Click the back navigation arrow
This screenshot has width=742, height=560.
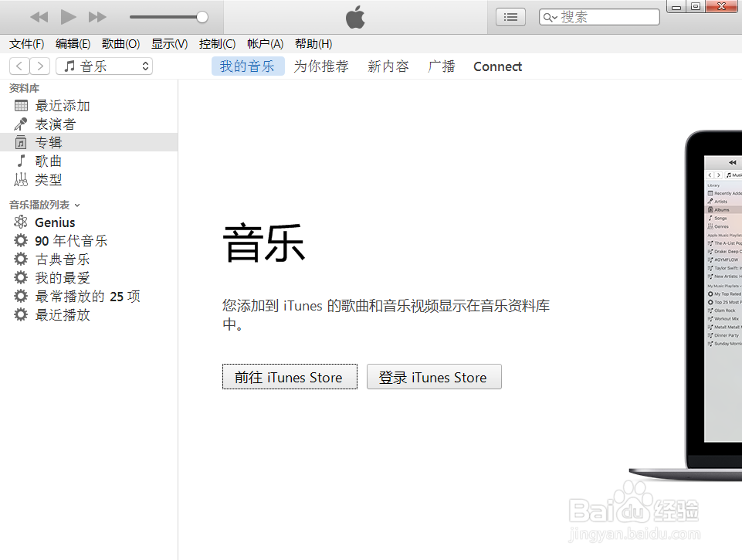[x=19, y=66]
